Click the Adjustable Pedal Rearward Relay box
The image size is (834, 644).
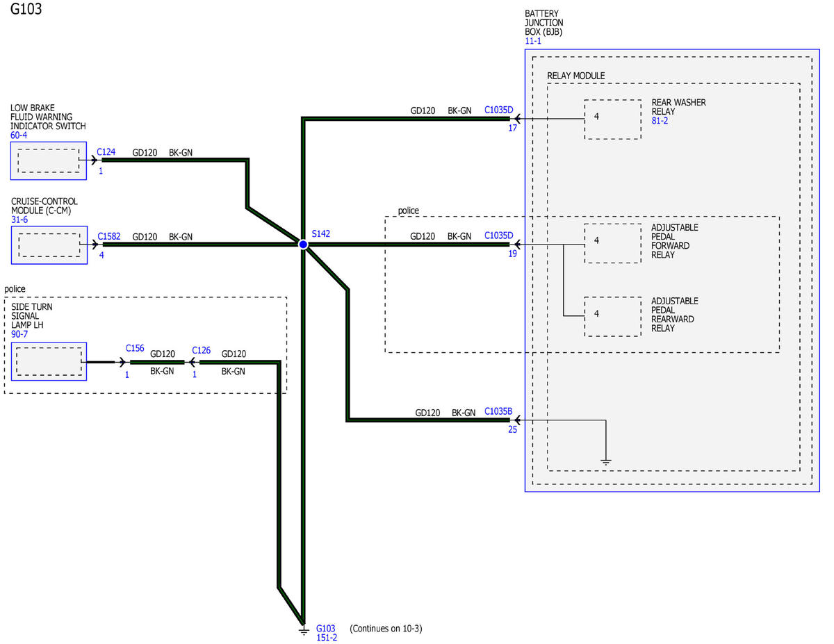[612, 317]
